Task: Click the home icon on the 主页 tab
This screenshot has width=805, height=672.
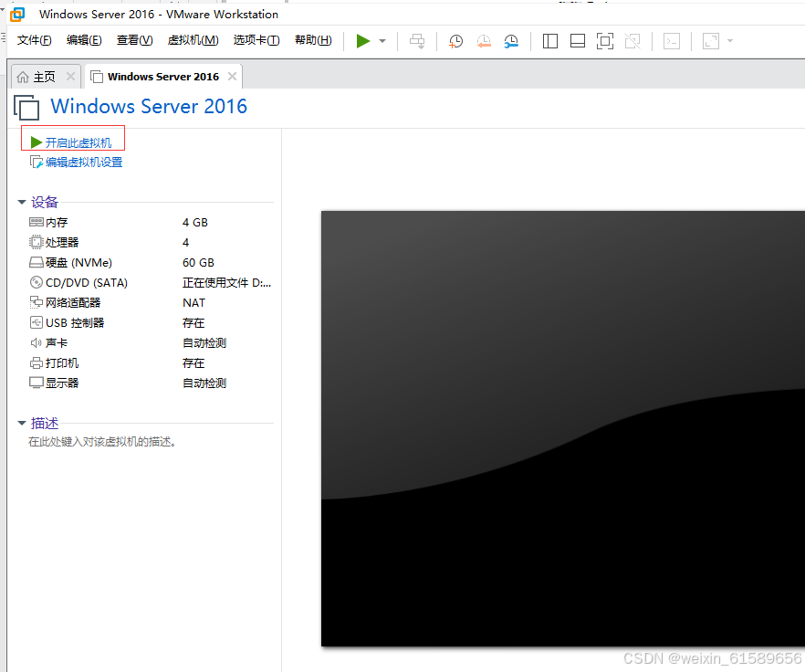Action: coord(23,77)
